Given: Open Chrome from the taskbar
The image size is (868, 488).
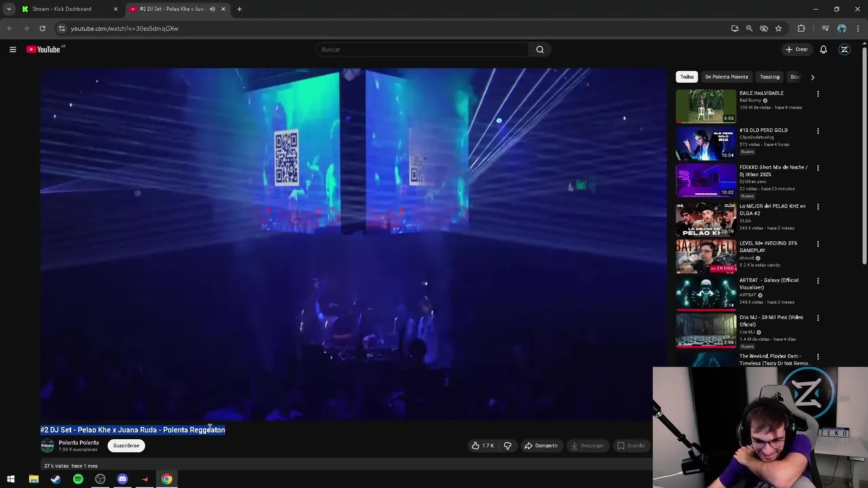Looking at the screenshot, I should [x=167, y=479].
